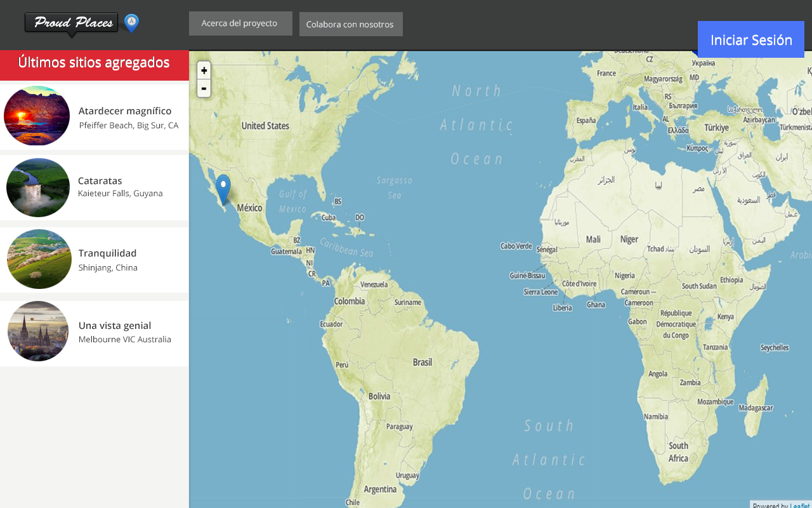Click the Uruguay map label
Viewport: 812px width, 508px height.
(x=407, y=476)
